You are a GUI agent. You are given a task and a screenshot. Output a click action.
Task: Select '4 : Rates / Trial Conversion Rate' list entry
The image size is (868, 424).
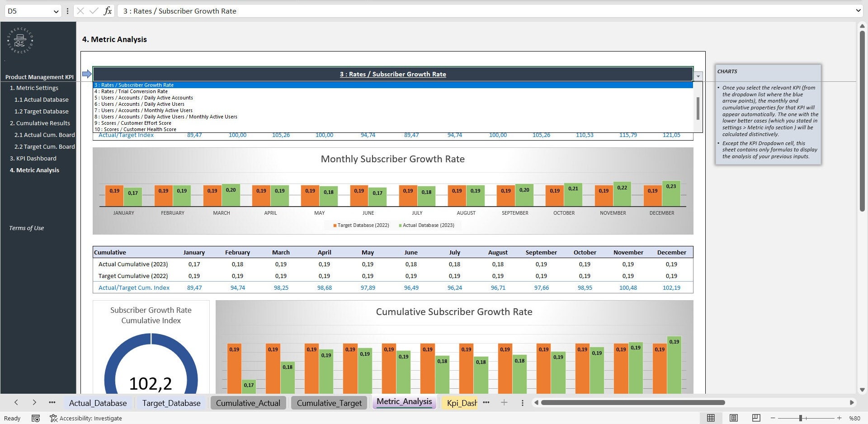pyautogui.click(x=131, y=91)
